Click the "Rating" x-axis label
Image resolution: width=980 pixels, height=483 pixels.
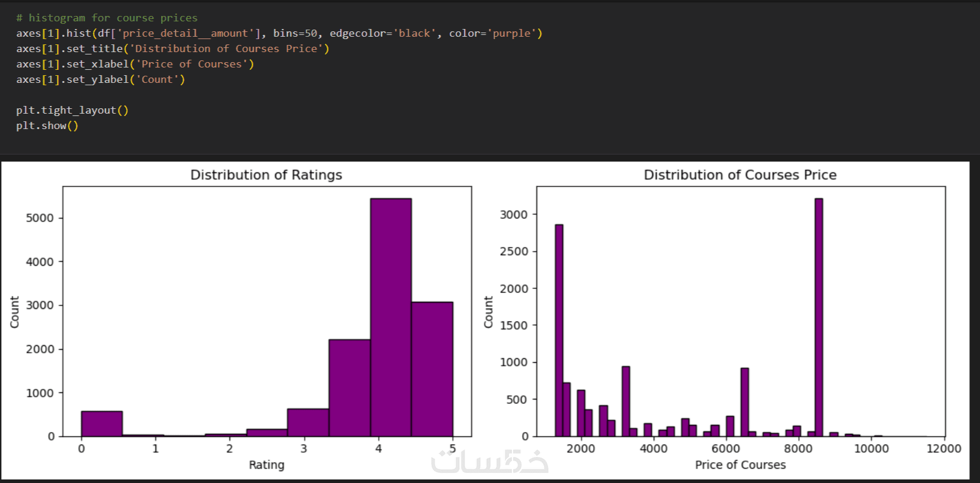coord(267,465)
